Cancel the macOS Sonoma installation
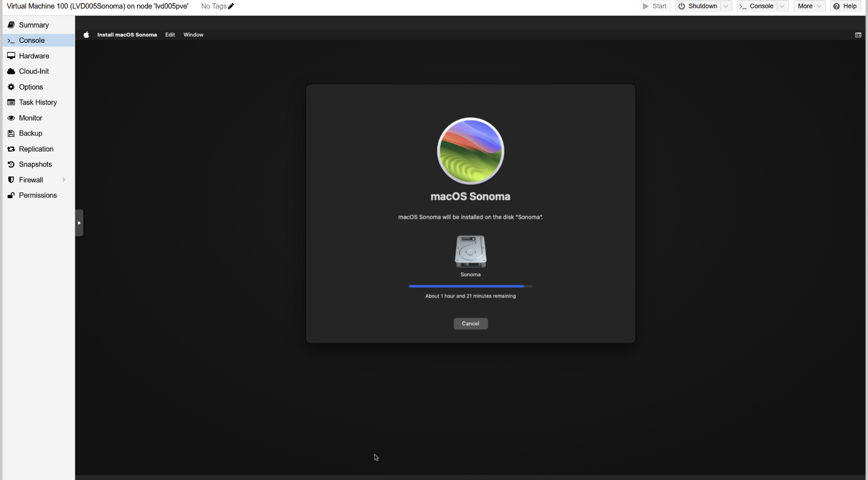 471,324
